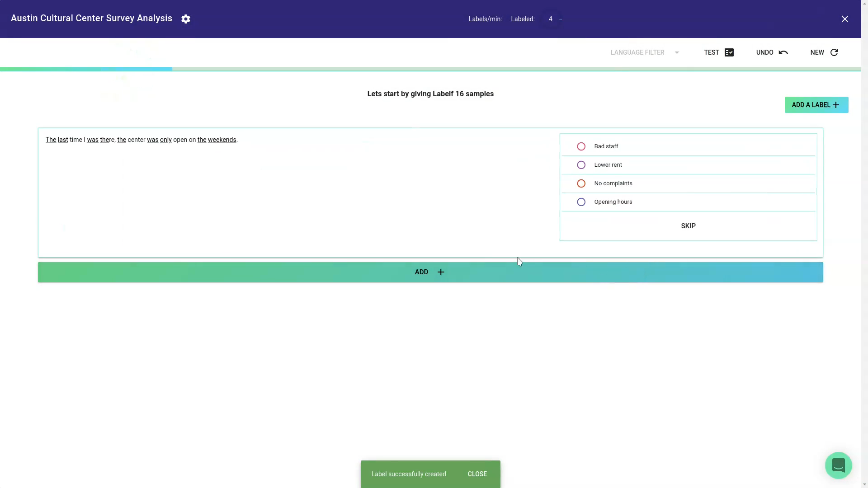This screenshot has height=488, width=868.
Task: Choose the No complaints label
Action: tap(581, 183)
